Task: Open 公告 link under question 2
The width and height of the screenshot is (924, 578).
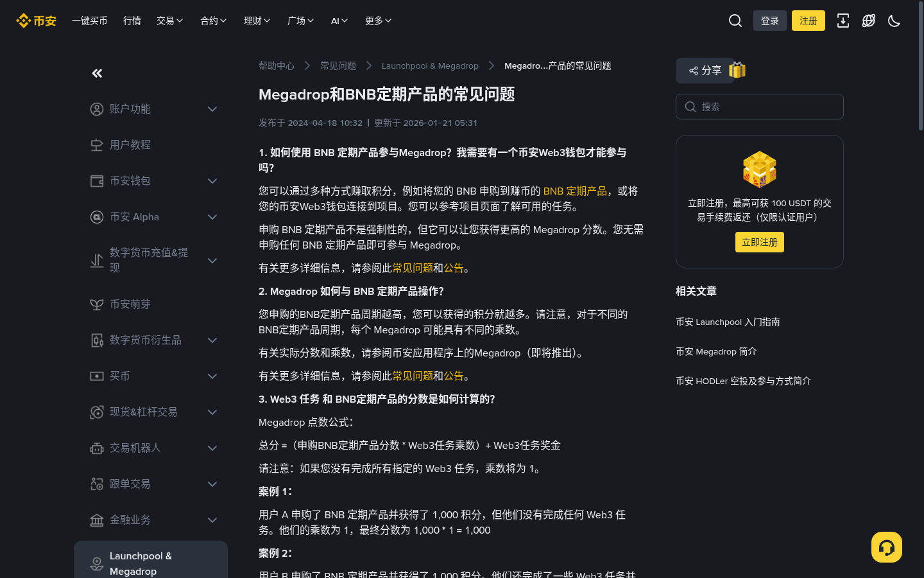Action: tap(454, 376)
